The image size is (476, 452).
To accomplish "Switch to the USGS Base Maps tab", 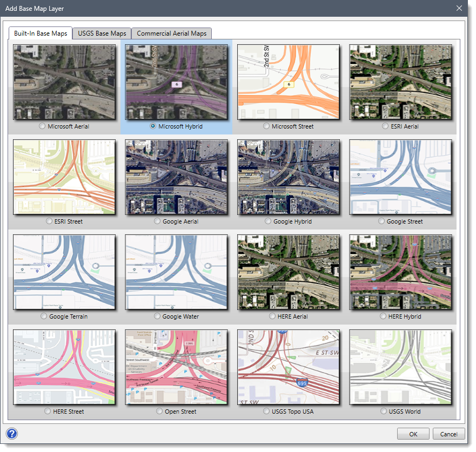I will [101, 33].
